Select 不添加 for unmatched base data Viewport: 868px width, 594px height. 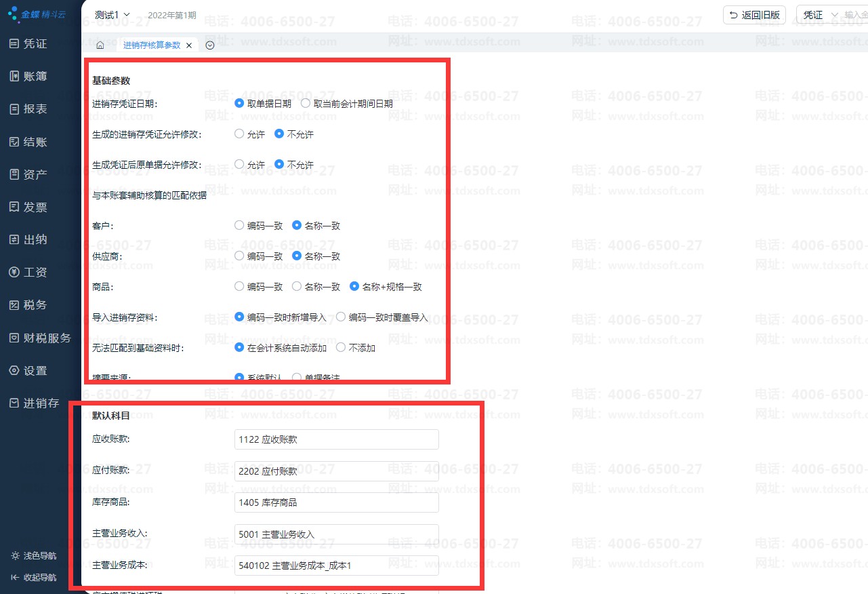click(356, 348)
